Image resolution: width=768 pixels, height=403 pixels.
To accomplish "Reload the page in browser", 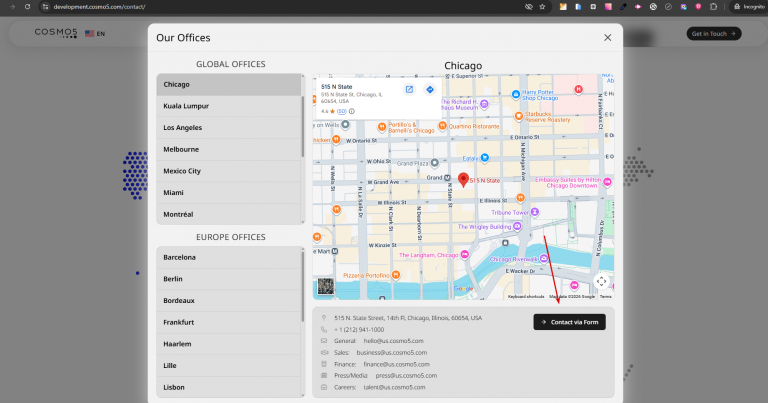I will pyautogui.click(x=27, y=7).
